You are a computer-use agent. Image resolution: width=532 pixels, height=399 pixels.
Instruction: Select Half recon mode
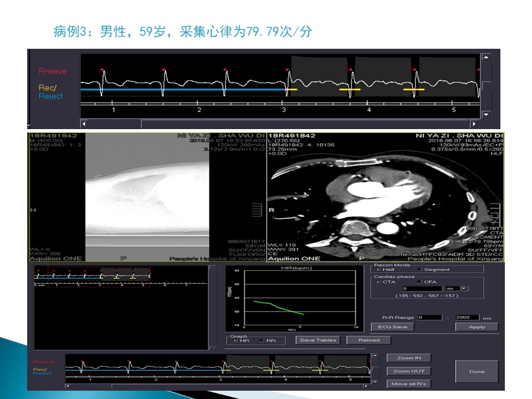tap(378, 269)
